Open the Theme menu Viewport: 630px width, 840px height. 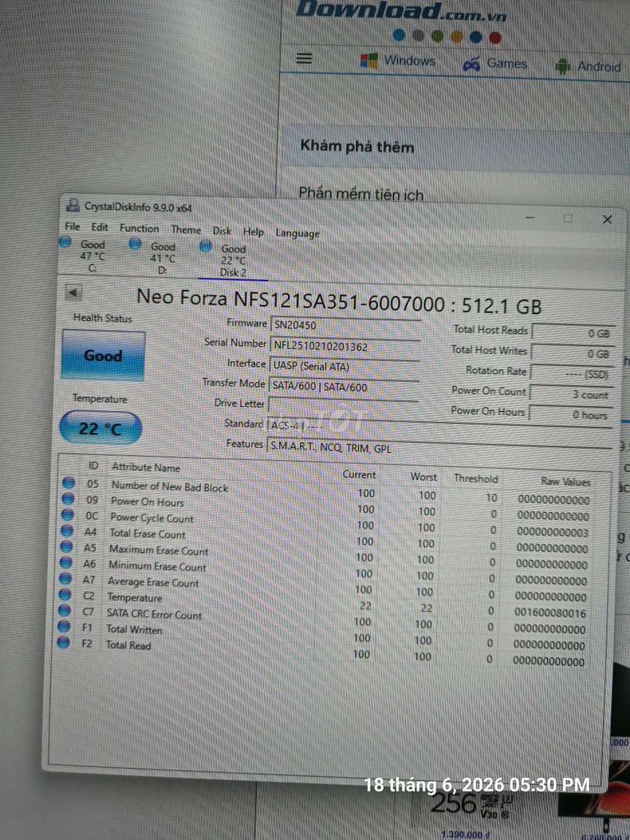point(186,230)
